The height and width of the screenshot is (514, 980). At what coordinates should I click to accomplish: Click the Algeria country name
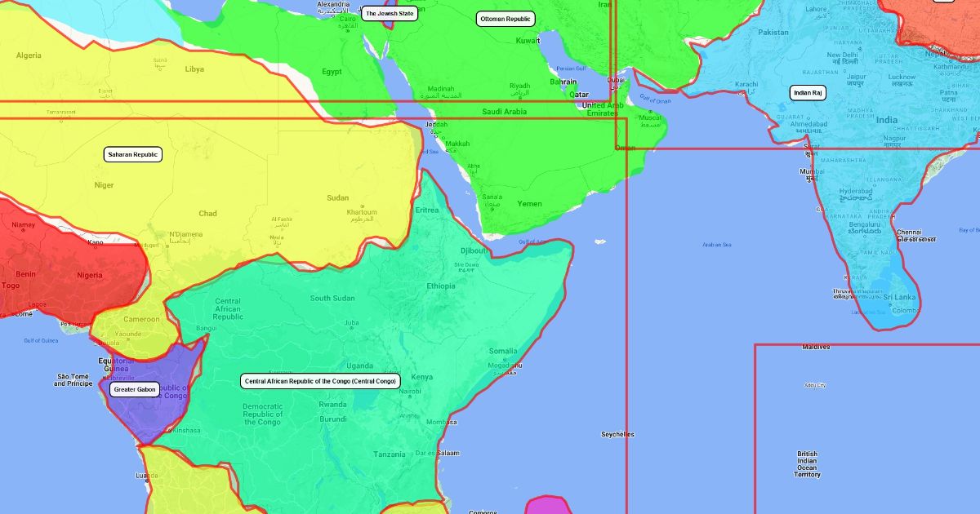pyautogui.click(x=29, y=55)
